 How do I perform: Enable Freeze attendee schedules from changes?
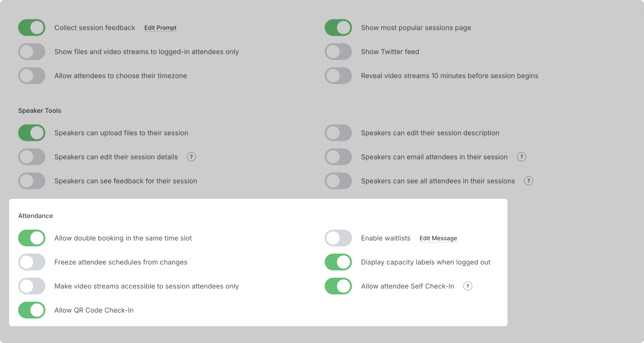pos(32,262)
